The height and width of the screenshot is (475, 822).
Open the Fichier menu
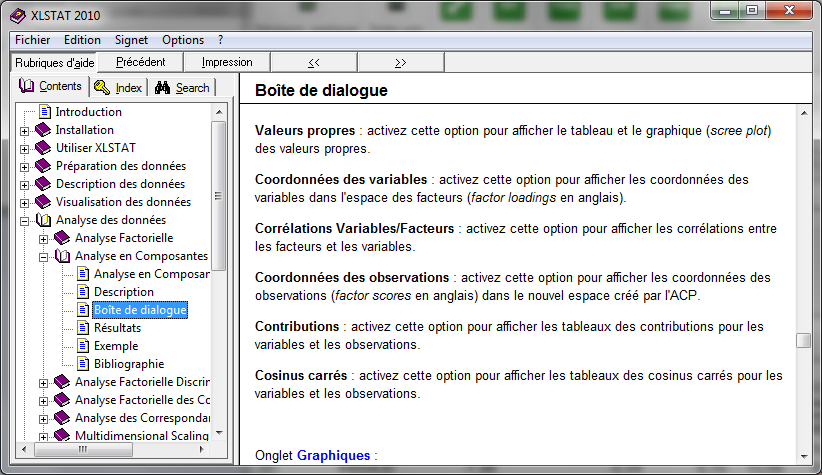[33, 40]
